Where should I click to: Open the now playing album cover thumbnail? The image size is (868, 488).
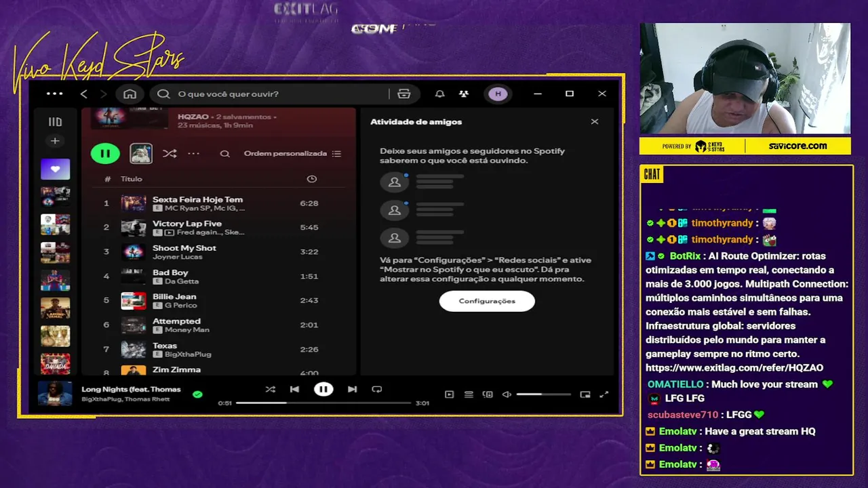click(55, 394)
